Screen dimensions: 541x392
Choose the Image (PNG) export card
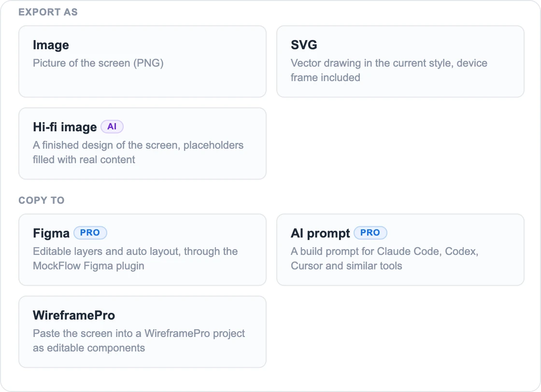[142, 61]
